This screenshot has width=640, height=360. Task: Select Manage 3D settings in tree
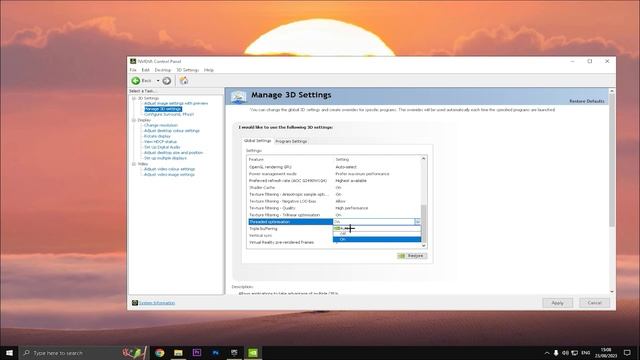point(163,109)
